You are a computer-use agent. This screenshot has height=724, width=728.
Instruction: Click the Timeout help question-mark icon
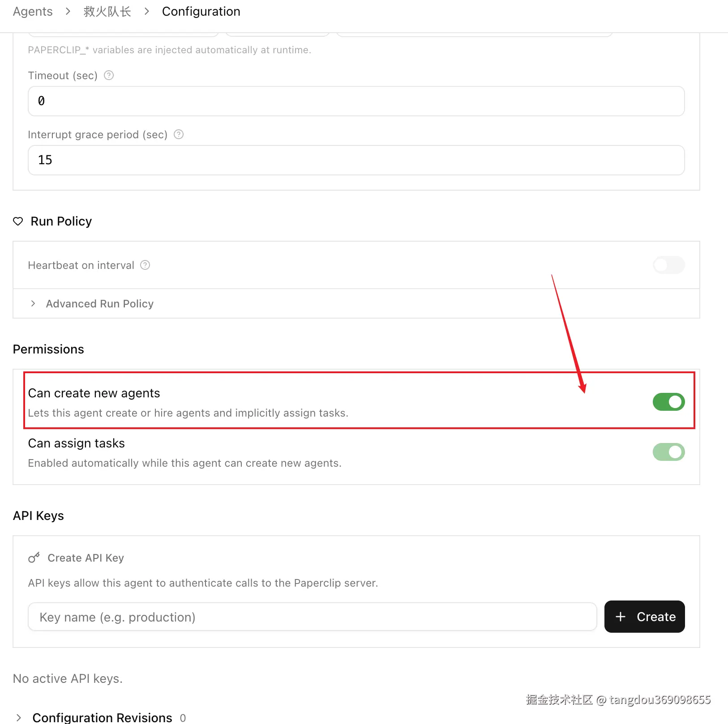pyautogui.click(x=109, y=75)
